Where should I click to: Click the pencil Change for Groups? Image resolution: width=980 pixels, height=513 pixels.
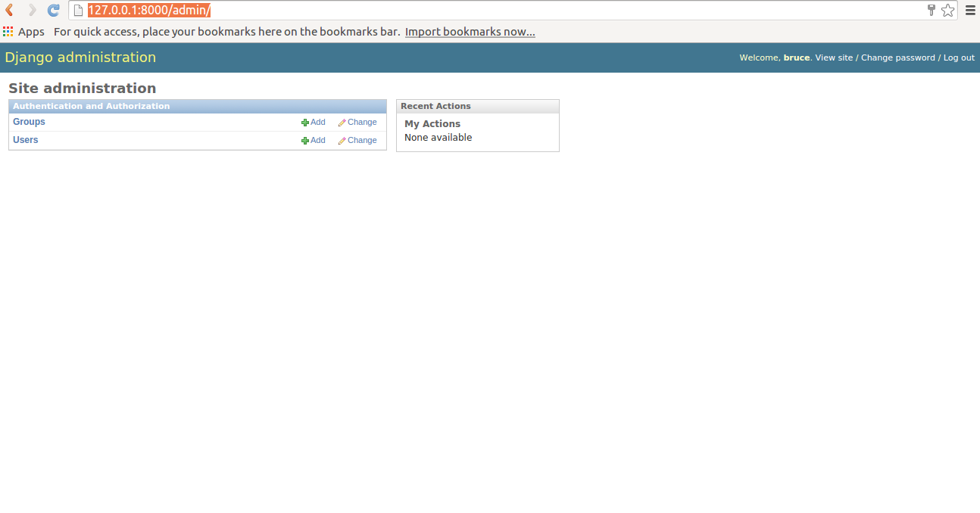click(x=357, y=122)
